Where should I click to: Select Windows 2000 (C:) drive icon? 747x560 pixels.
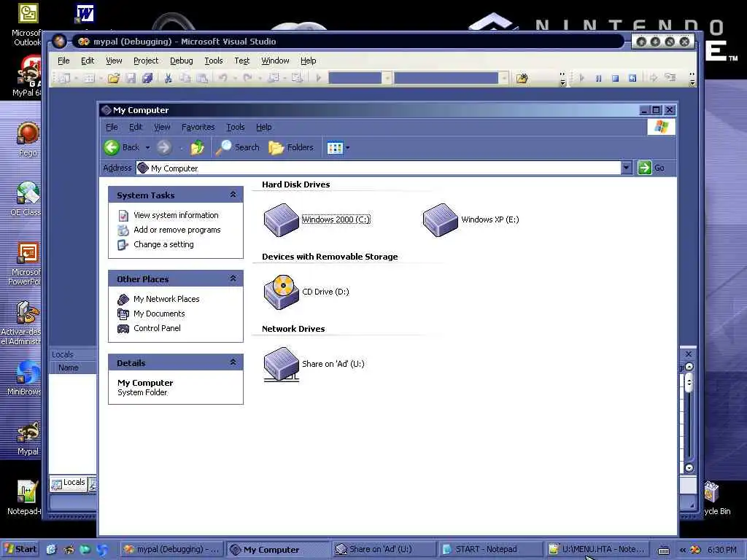coord(281,219)
